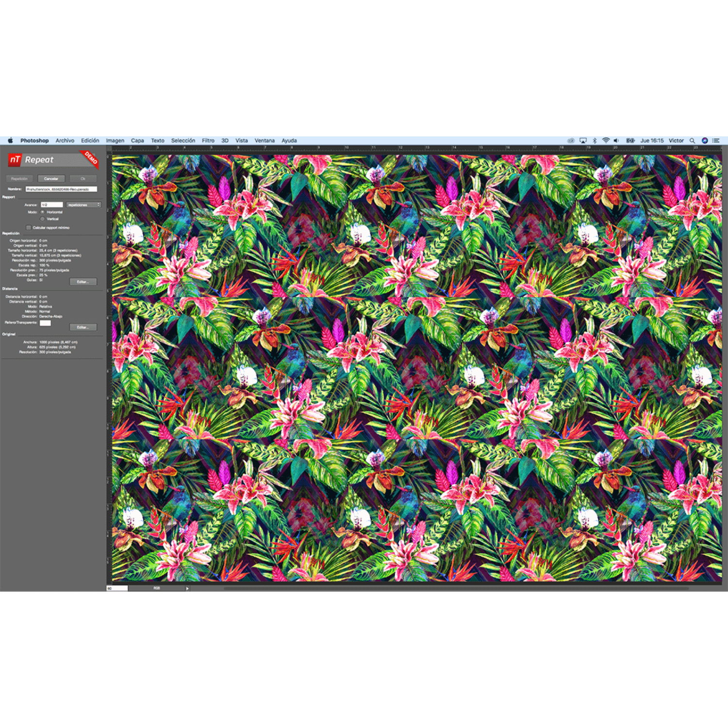Open the Texto menu
Image resolution: width=728 pixels, height=728 pixels.
(x=157, y=141)
